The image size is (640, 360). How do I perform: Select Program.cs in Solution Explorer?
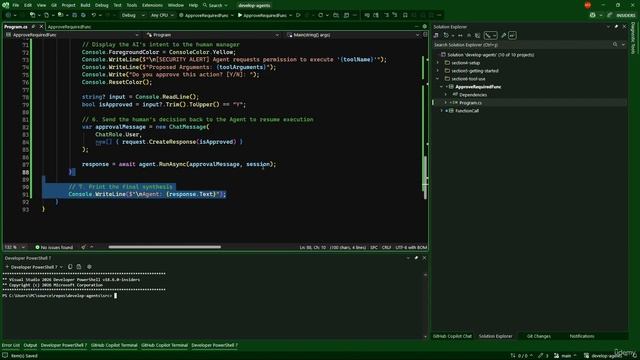tap(470, 103)
